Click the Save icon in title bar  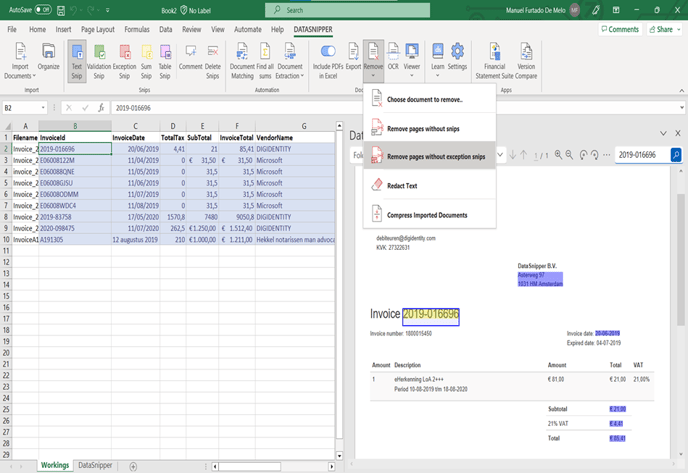[x=61, y=10]
